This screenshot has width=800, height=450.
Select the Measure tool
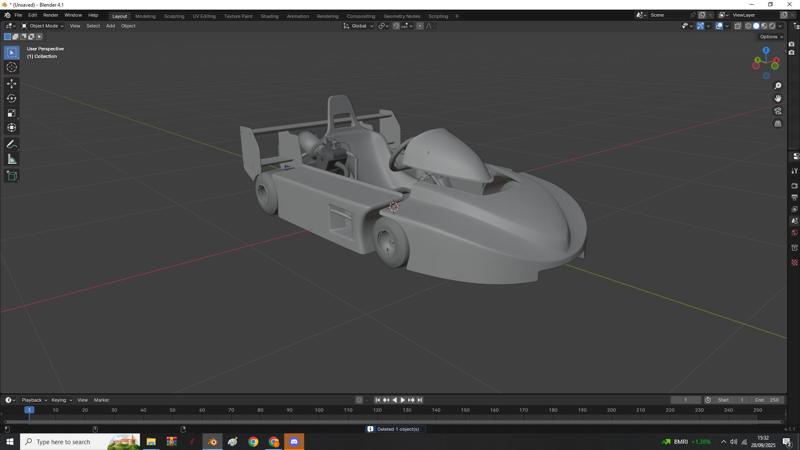point(12,159)
